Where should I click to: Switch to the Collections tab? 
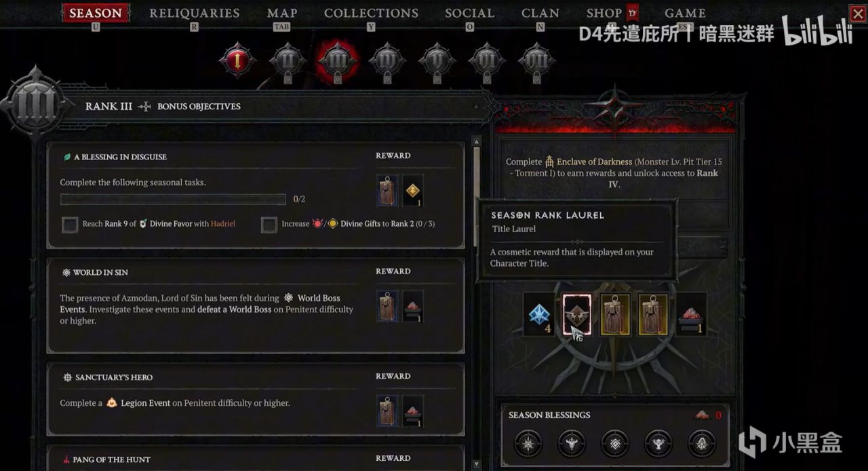pyautogui.click(x=371, y=13)
